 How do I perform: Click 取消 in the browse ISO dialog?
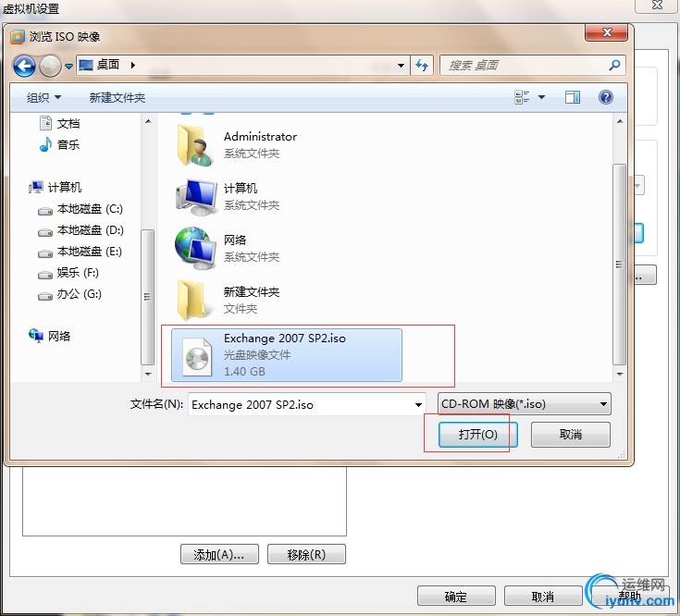coord(570,435)
